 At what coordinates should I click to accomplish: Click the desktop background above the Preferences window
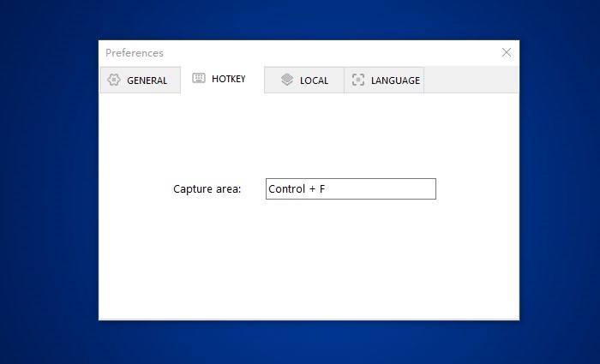[309, 19]
